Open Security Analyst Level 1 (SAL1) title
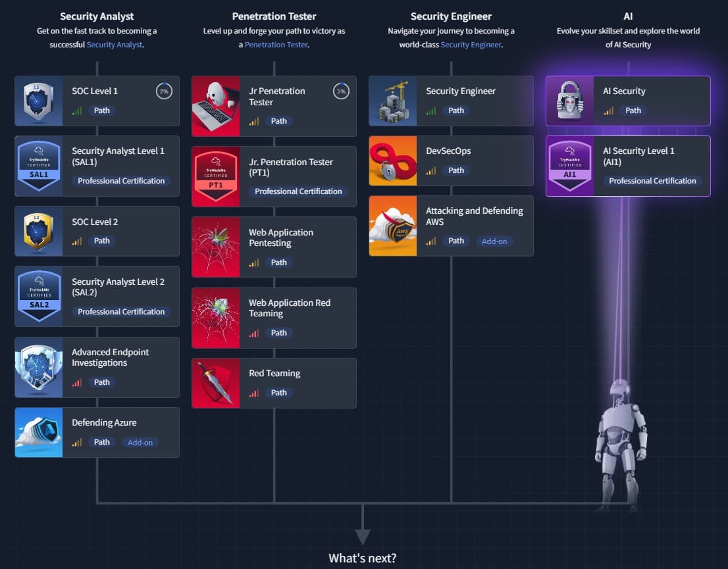This screenshot has height=569, width=728. click(118, 157)
